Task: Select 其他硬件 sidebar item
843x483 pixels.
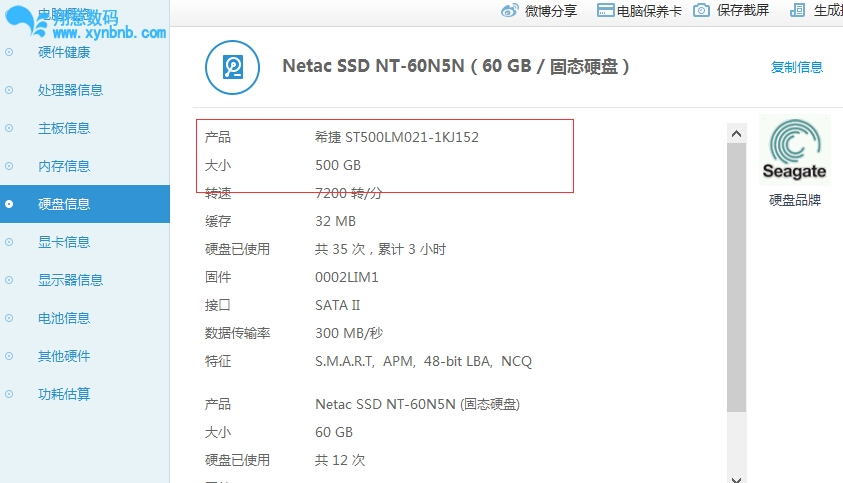Action: click(64, 356)
